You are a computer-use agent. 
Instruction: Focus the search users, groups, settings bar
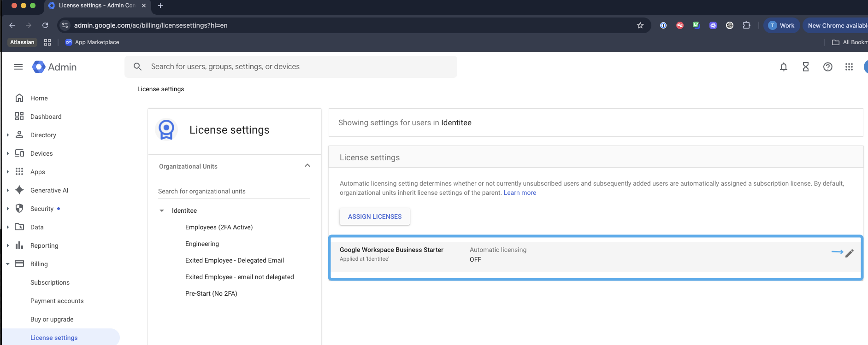point(291,67)
